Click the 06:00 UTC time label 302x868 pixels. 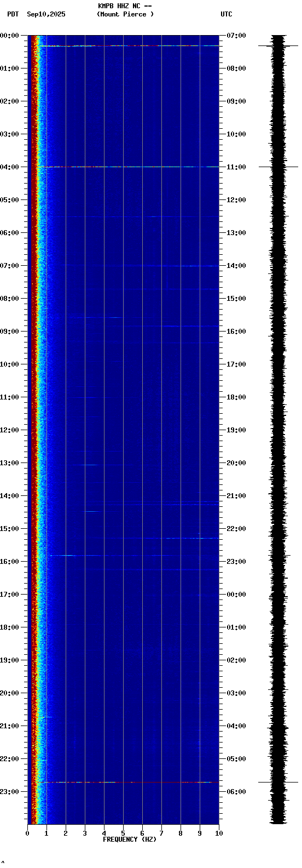[236, 791]
